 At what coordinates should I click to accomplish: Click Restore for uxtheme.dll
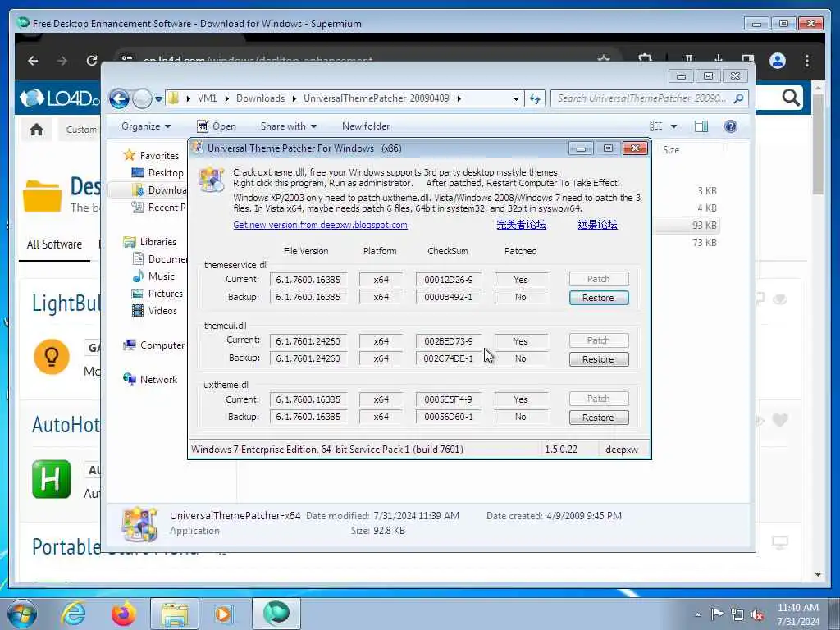(598, 418)
